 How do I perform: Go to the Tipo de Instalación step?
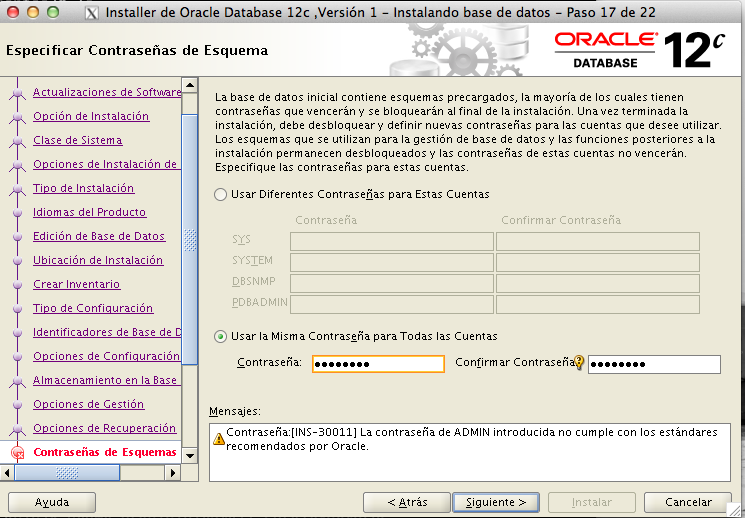click(x=84, y=188)
